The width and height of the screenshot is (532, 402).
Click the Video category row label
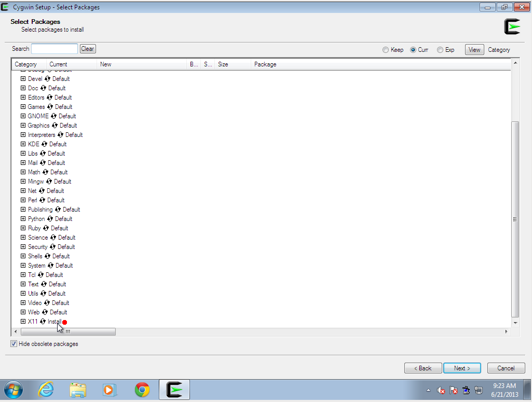coord(35,303)
